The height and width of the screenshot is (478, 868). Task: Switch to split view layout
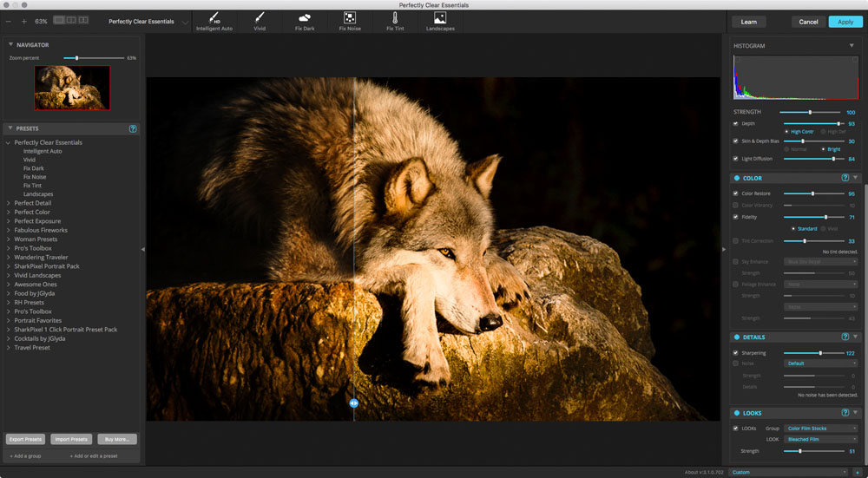coord(71,21)
